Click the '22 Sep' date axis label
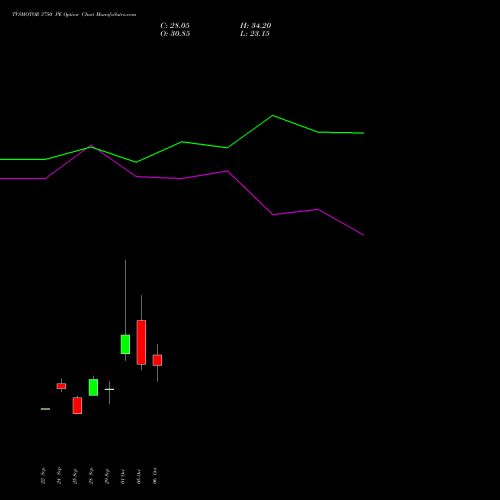Viewport: 500px width, 500px height. click(x=43, y=476)
